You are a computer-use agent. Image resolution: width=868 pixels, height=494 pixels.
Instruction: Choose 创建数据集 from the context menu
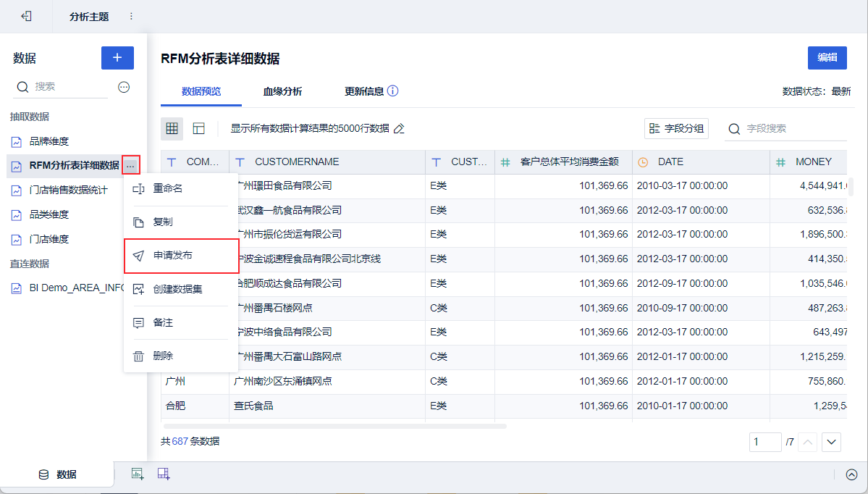(181, 289)
